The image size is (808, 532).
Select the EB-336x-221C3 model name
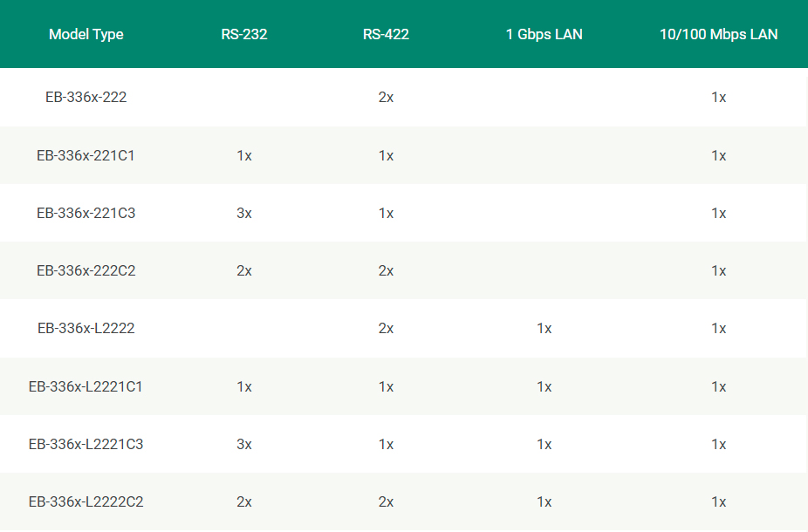(x=86, y=213)
